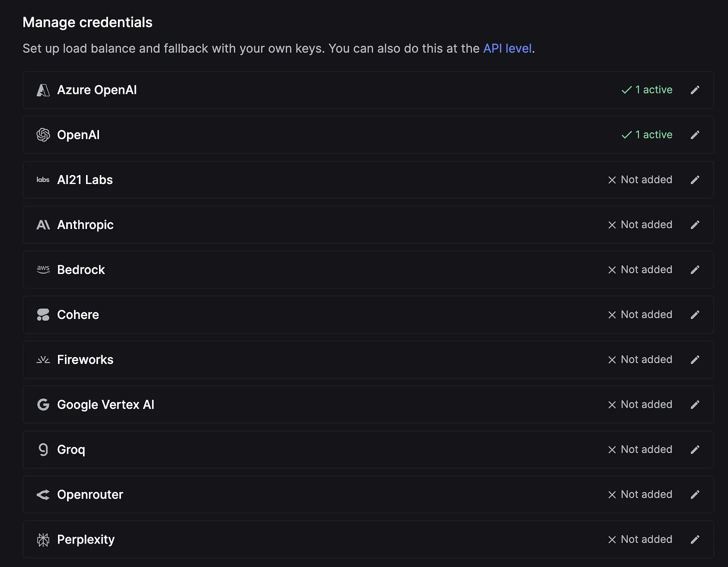Click the Google Vertex AI logo
The image size is (728, 567).
pos(43,404)
